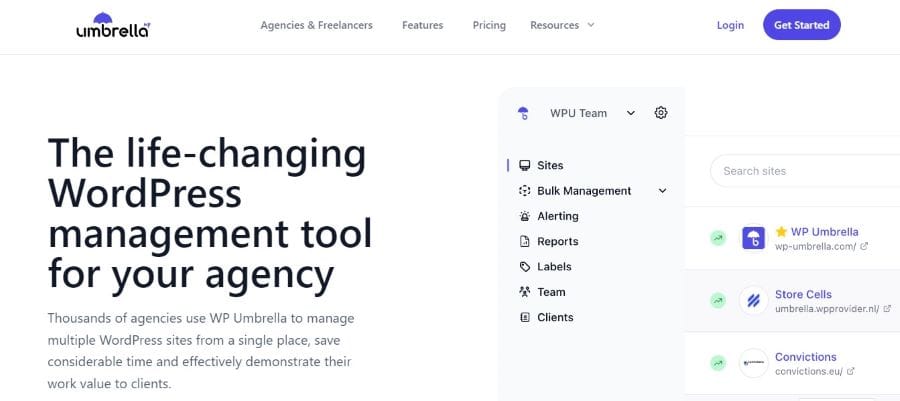Open the Pricing page
Viewport: 900px width, 401px height.
point(489,25)
